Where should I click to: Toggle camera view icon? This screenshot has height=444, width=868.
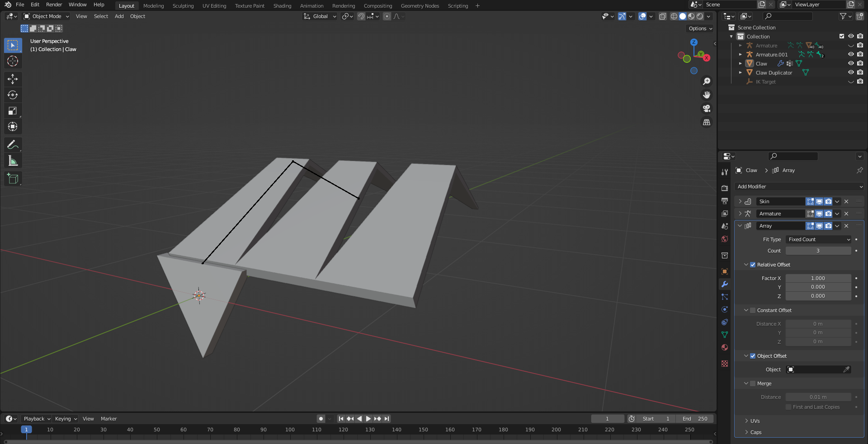pyautogui.click(x=707, y=108)
